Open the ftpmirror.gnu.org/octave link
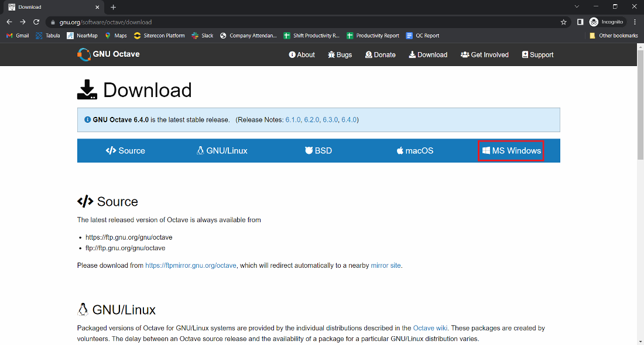Image resolution: width=644 pixels, height=345 pixels. pos(191,265)
